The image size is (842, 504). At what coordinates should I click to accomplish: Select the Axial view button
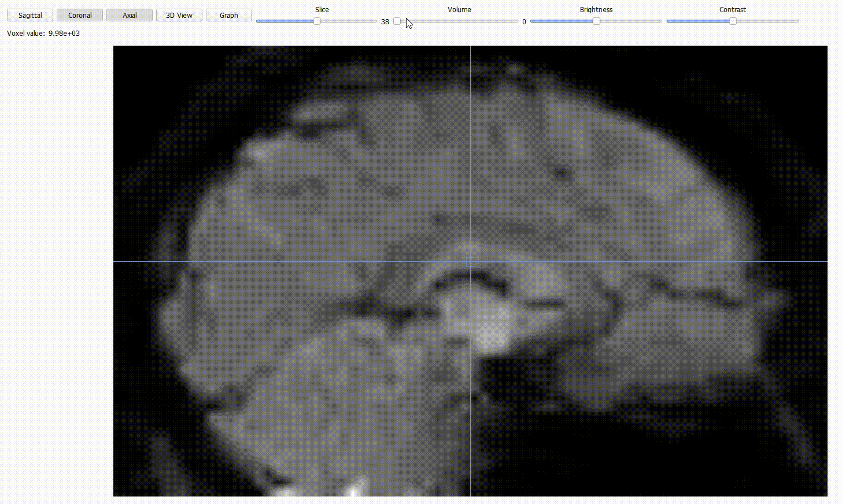[x=130, y=16]
